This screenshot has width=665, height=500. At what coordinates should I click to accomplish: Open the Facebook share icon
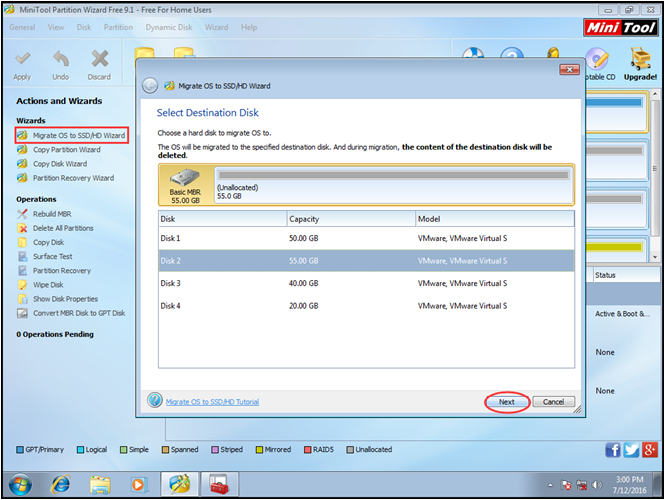[x=613, y=450]
